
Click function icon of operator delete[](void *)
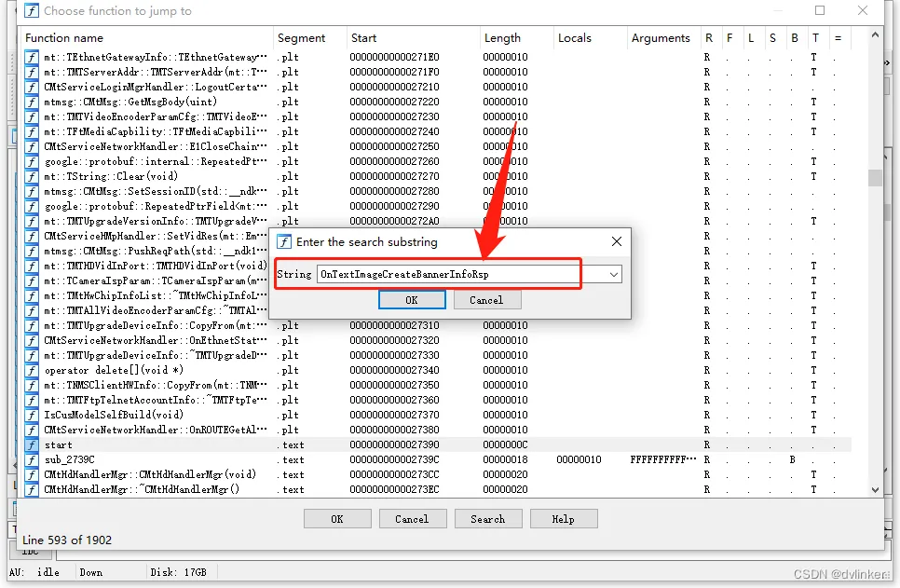pyautogui.click(x=32, y=370)
